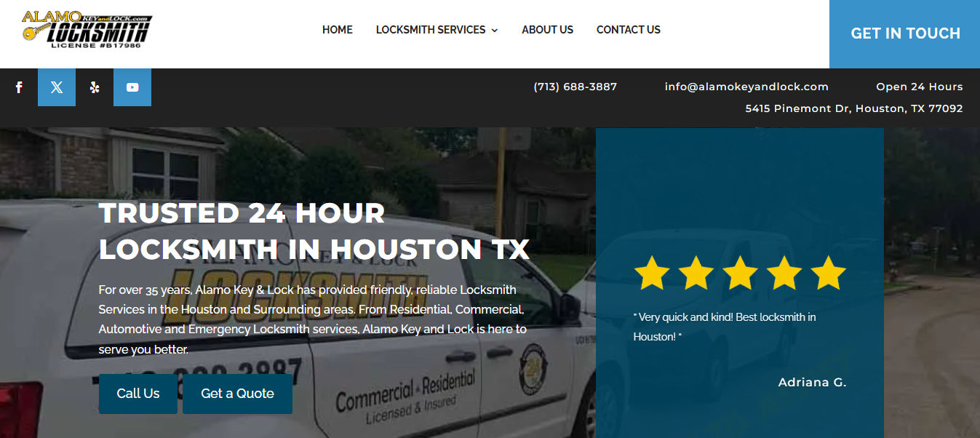Go to the Home menu item
This screenshot has width=980, height=438.
tap(338, 30)
